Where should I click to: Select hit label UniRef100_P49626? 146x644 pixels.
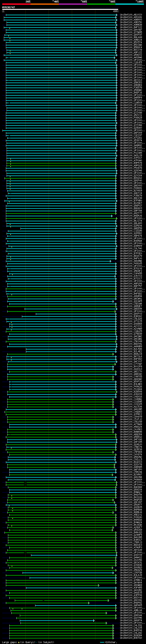131,387
